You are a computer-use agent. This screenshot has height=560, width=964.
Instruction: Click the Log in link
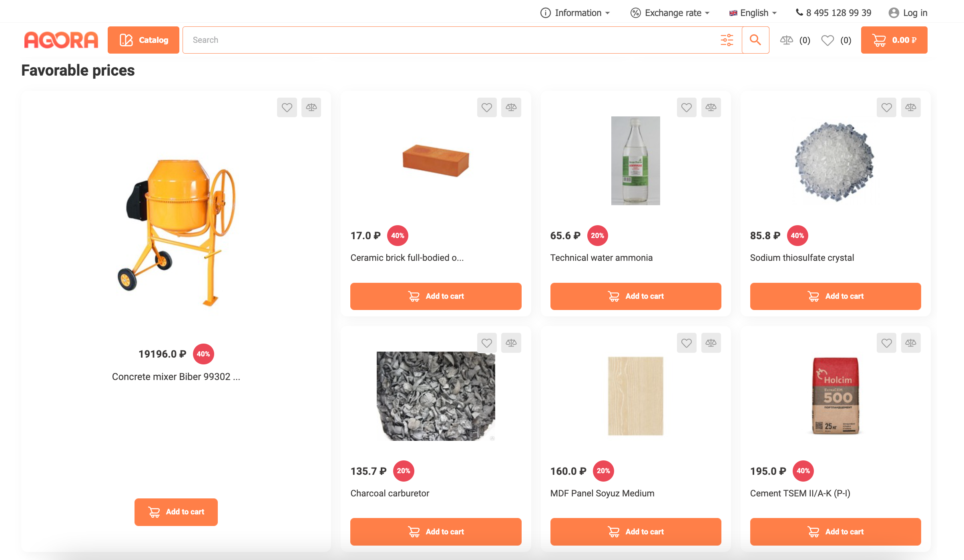[908, 13]
